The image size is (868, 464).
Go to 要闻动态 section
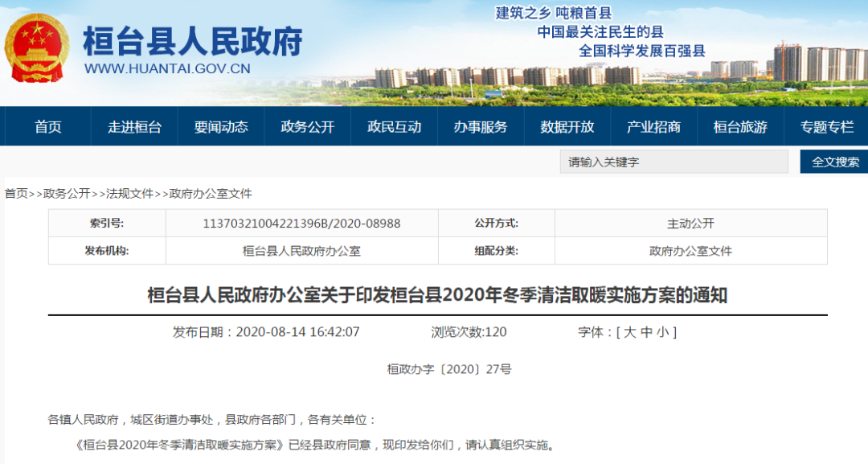221,127
